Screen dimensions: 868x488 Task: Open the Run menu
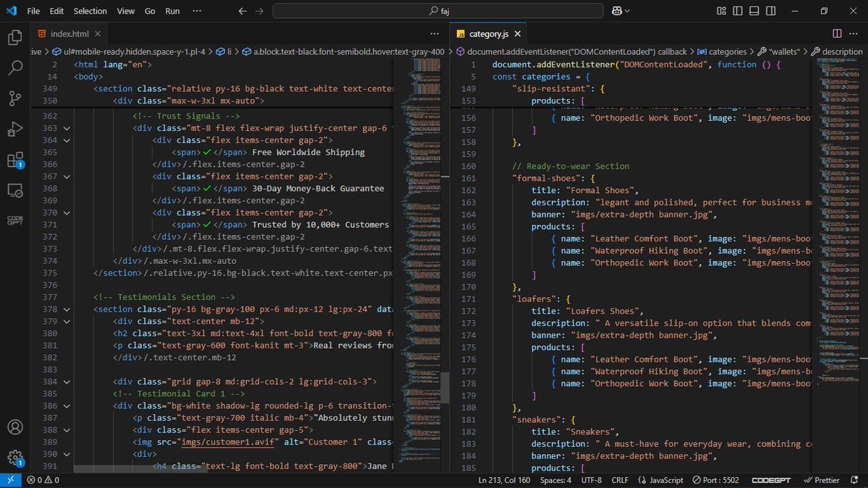pos(172,11)
